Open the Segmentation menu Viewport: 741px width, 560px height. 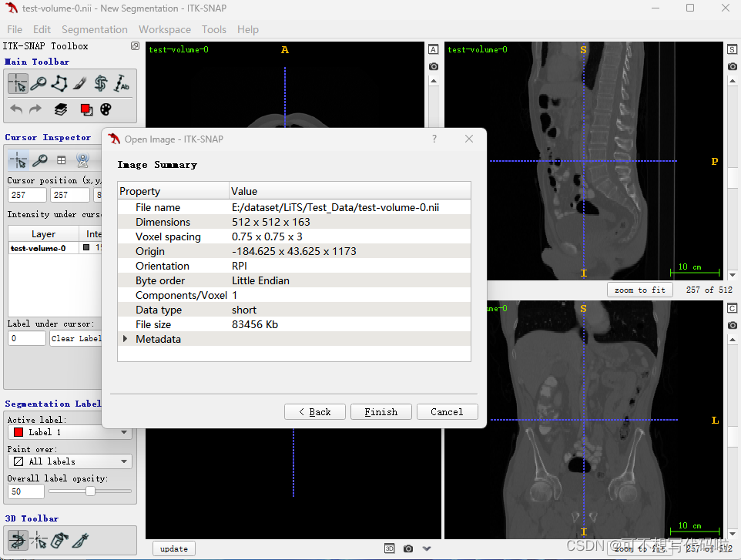(x=95, y=29)
